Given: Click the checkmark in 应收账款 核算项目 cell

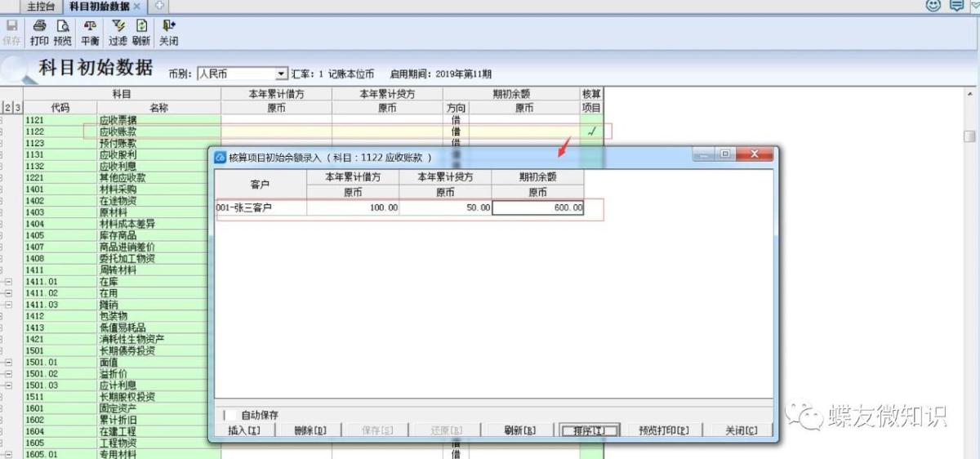Looking at the screenshot, I should [x=591, y=131].
